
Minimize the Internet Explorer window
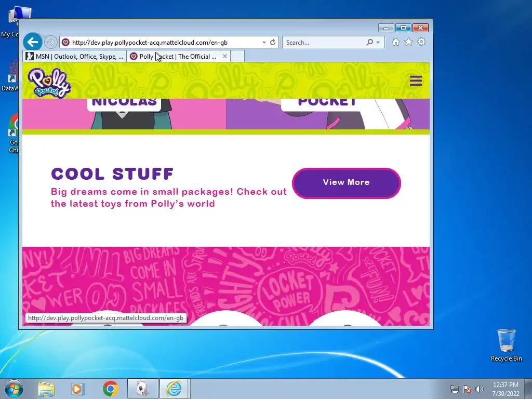point(386,28)
